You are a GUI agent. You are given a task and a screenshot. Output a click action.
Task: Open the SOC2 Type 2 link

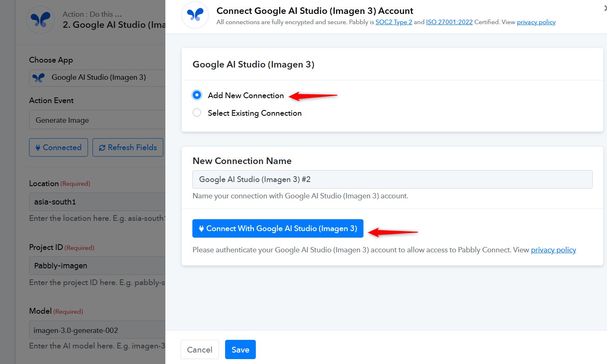point(394,22)
